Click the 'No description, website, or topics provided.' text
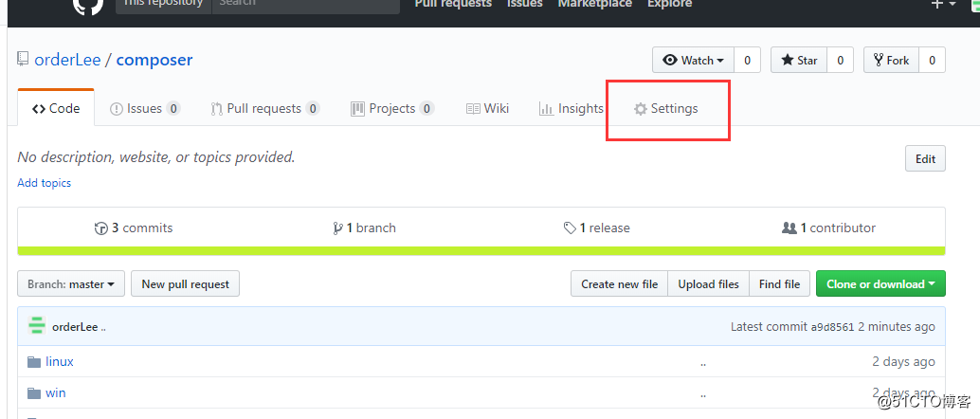The image size is (980, 419). pyautogui.click(x=156, y=157)
